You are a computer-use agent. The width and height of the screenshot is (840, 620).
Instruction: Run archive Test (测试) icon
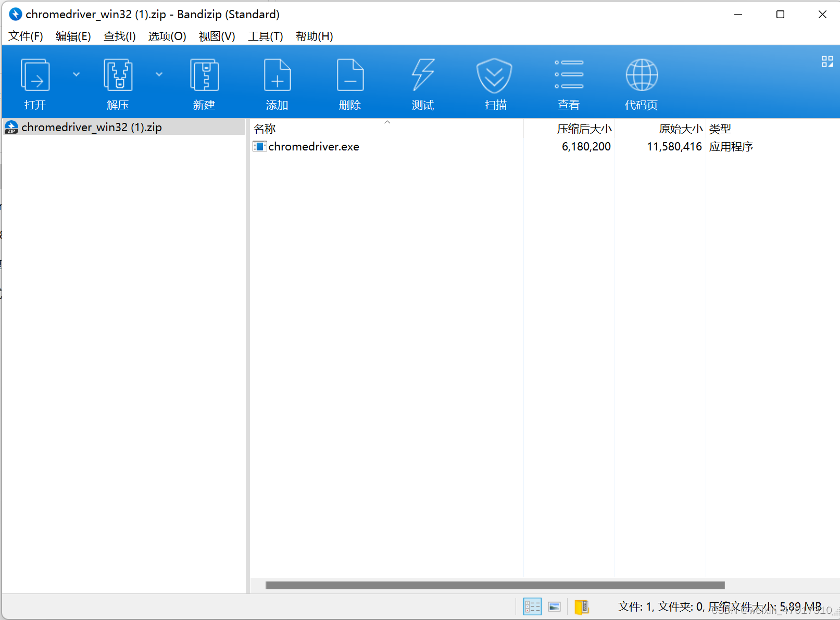tap(423, 75)
